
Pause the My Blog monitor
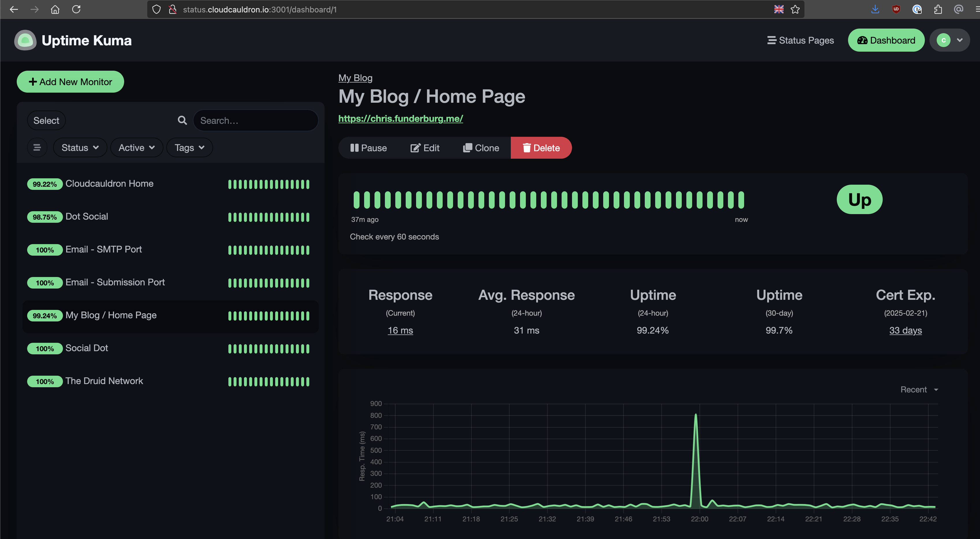pyautogui.click(x=368, y=148)
